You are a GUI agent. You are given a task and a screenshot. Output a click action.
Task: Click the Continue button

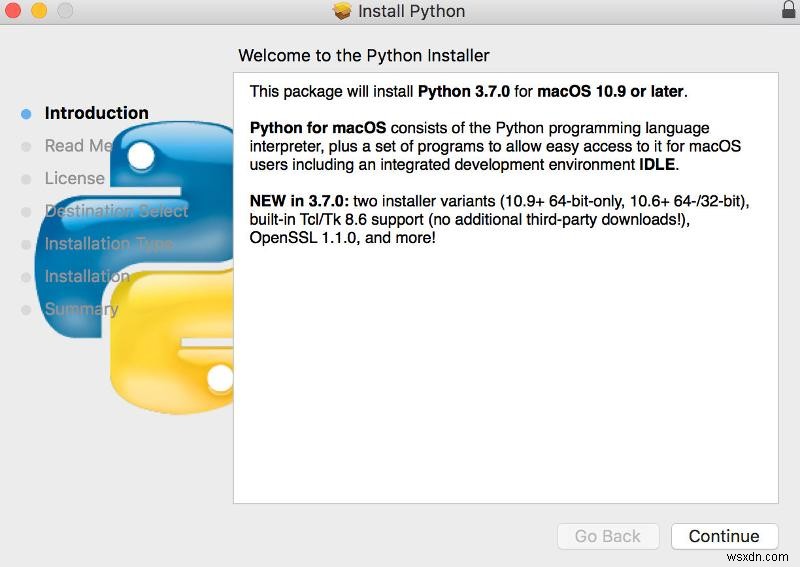point(723,536)
